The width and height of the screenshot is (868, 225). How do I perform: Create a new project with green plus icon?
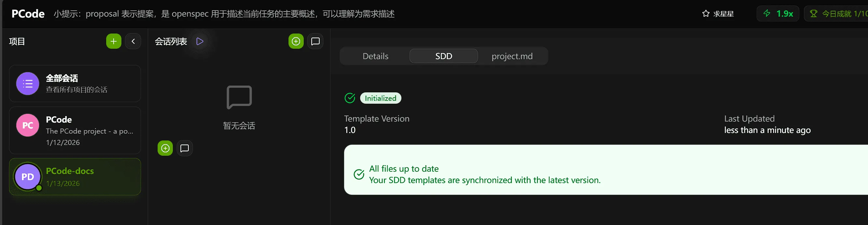click(x=113, y=41)
